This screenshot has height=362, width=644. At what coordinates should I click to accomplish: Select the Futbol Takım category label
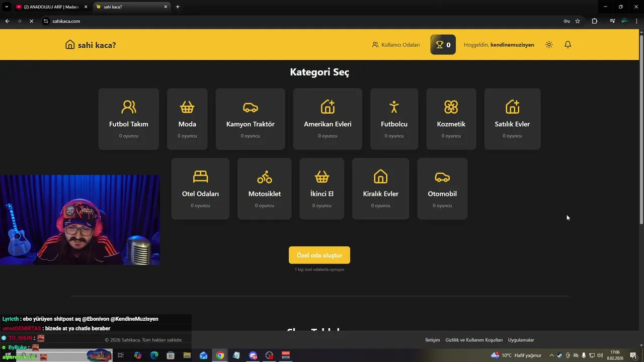129,124
